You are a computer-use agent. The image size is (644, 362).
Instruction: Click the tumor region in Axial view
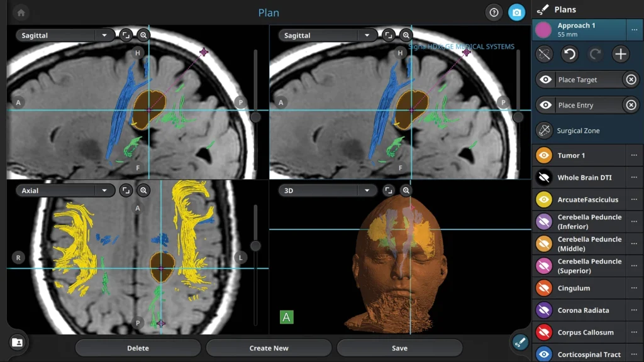[162, 266]
